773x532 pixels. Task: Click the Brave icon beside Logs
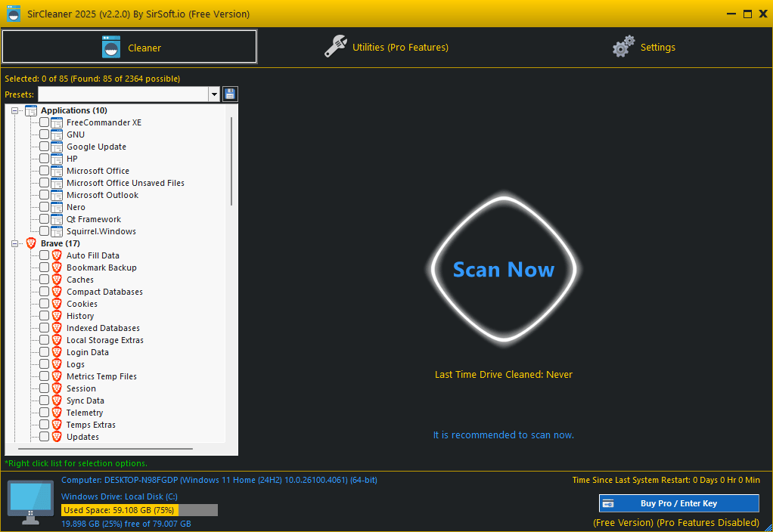tap(57, 364)
